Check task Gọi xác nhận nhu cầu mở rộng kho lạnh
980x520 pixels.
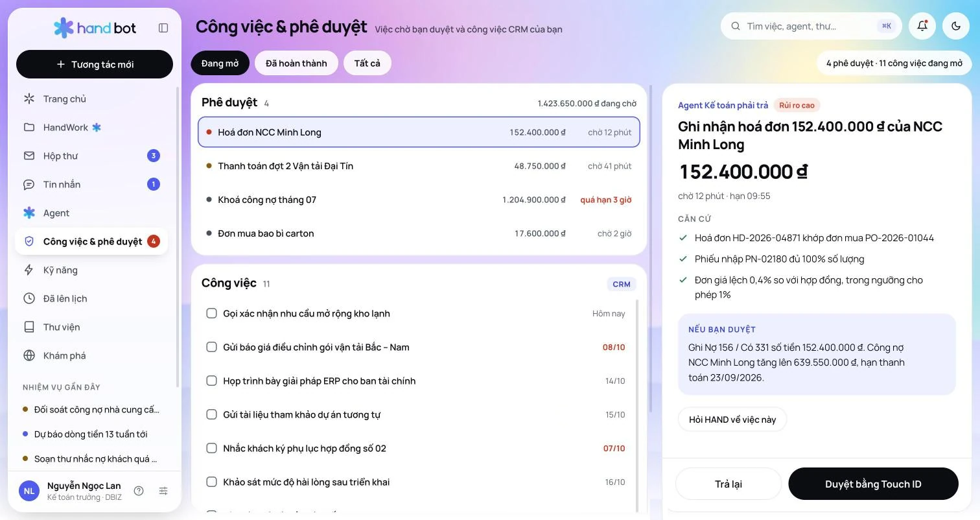click(x=211, y=313)
